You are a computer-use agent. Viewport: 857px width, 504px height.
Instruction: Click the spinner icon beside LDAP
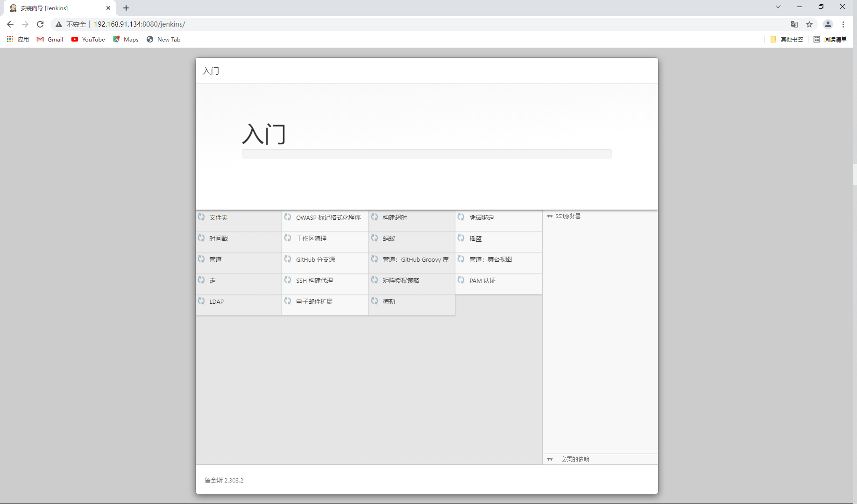tap(201, 301)
